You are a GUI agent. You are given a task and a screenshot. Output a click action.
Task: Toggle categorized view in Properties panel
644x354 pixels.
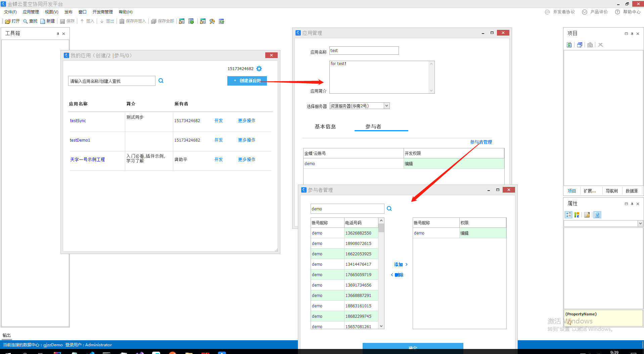point(568,215)
